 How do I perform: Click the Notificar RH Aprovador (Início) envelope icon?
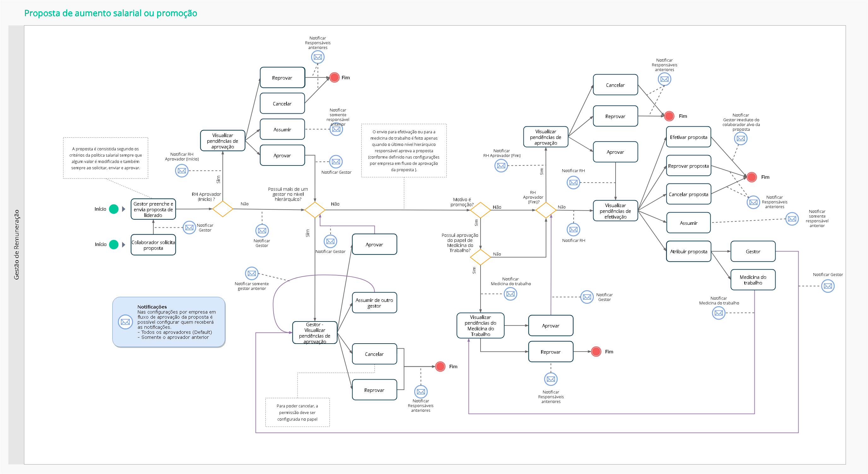[182, 171]
